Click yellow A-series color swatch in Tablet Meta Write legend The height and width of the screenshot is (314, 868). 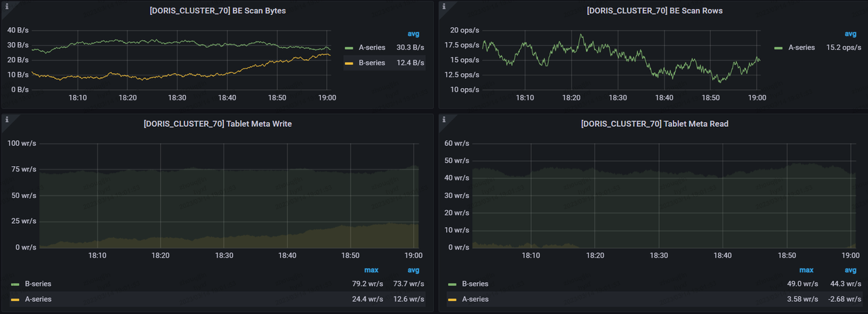15,299
